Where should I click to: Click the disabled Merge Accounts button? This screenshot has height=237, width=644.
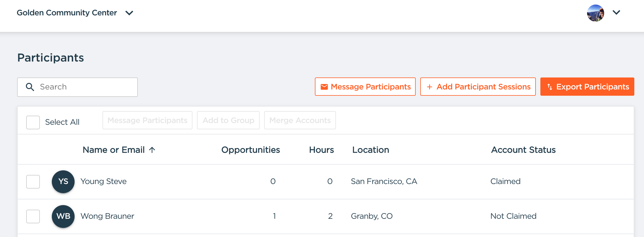[x=300, y=120]
